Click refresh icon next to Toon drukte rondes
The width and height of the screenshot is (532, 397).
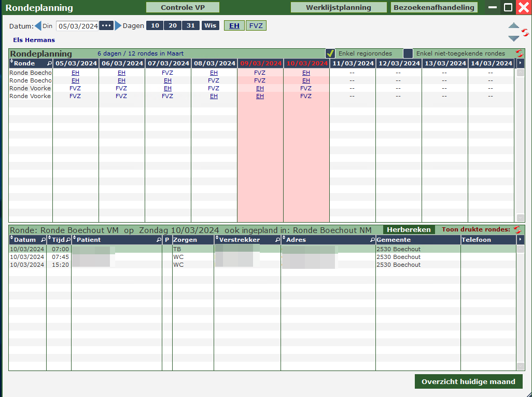[517, 229]
